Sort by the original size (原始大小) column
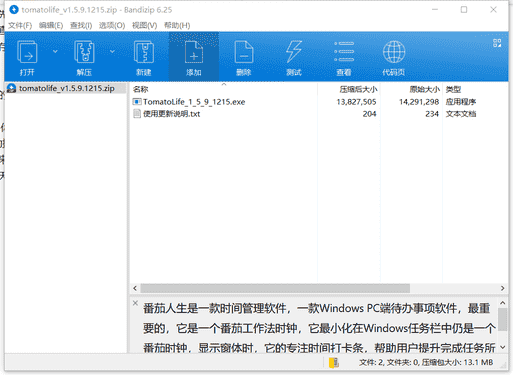This screenshot has width=513, height=375. point(424,89)
